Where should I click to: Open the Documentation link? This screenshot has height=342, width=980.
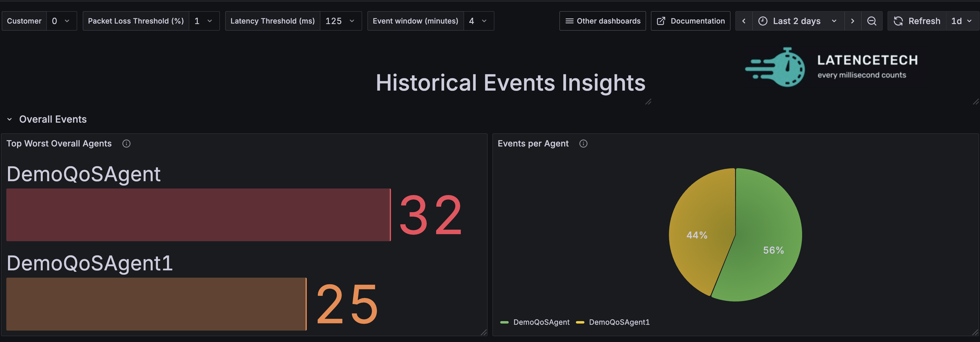(690, 21)
